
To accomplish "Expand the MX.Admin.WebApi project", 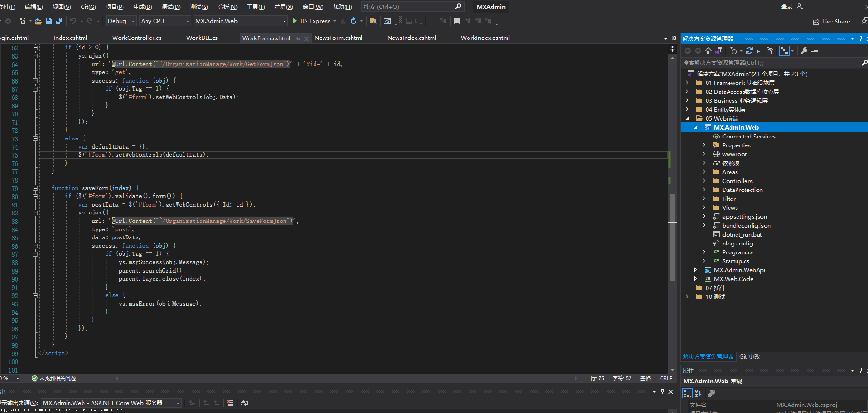I will pyautogui.click(x=696, y=270).
